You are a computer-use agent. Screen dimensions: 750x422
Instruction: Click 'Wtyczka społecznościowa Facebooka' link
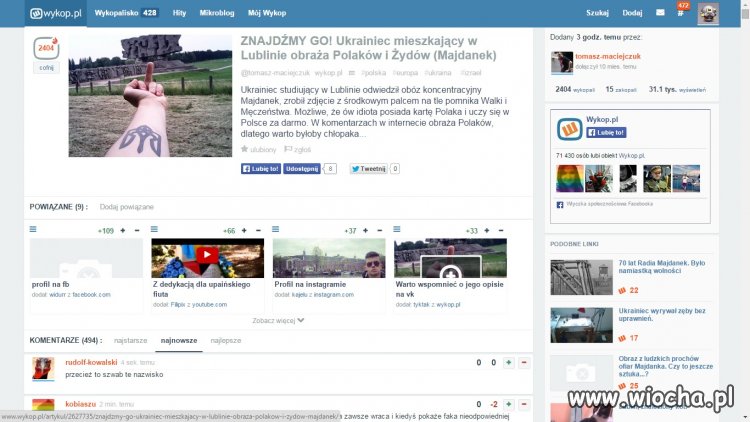click(609, 204)
